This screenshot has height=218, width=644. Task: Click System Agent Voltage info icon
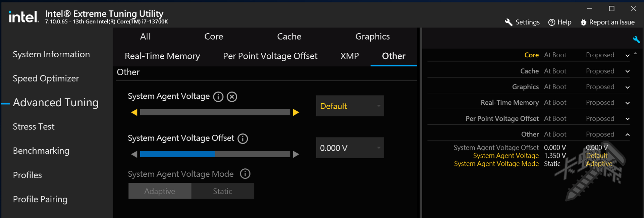[x=218, y=97]
